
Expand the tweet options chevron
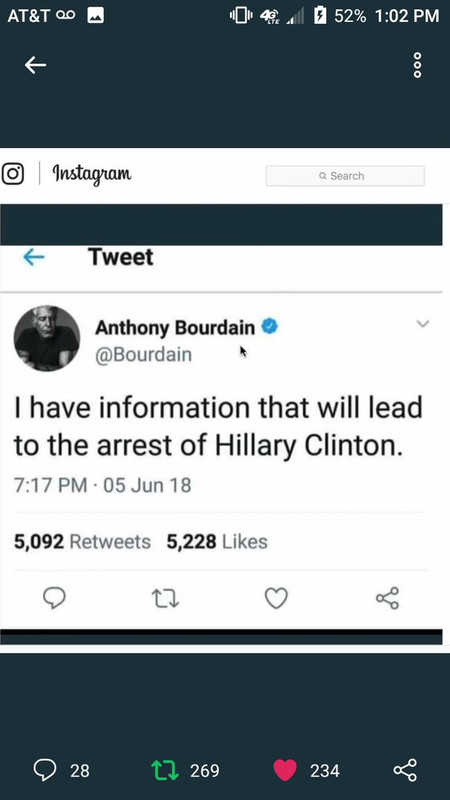pyautogui.click(x=422, y=323)
